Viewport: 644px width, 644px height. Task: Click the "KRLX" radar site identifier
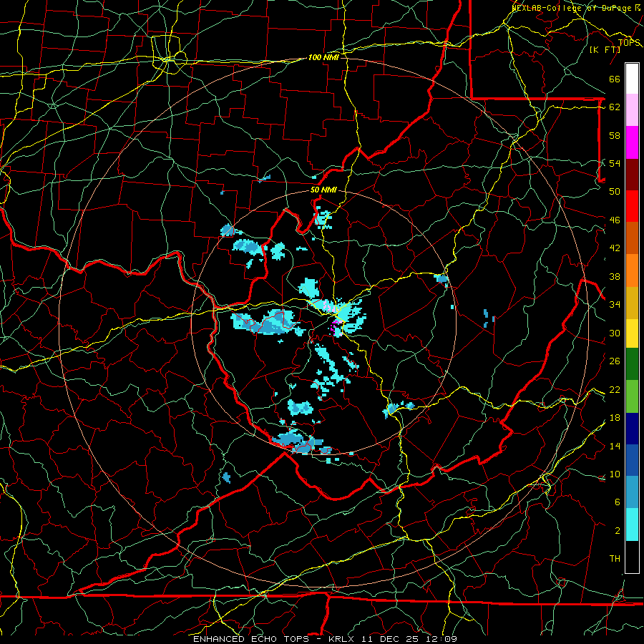coord(343,639)
